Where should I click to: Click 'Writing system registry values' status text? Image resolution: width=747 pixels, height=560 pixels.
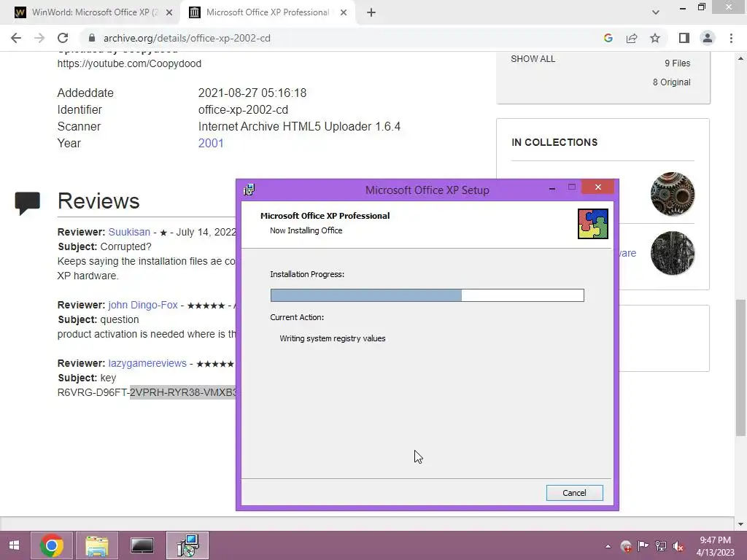333,338
